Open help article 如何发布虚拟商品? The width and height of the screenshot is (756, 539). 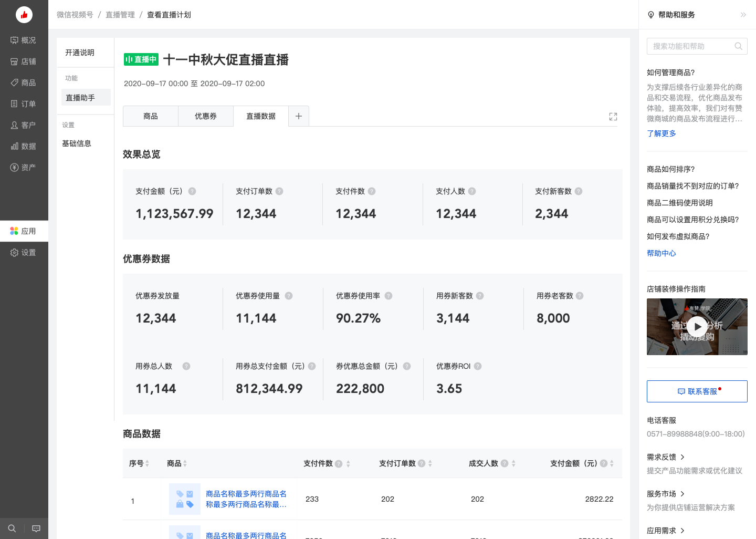(678, 236)
